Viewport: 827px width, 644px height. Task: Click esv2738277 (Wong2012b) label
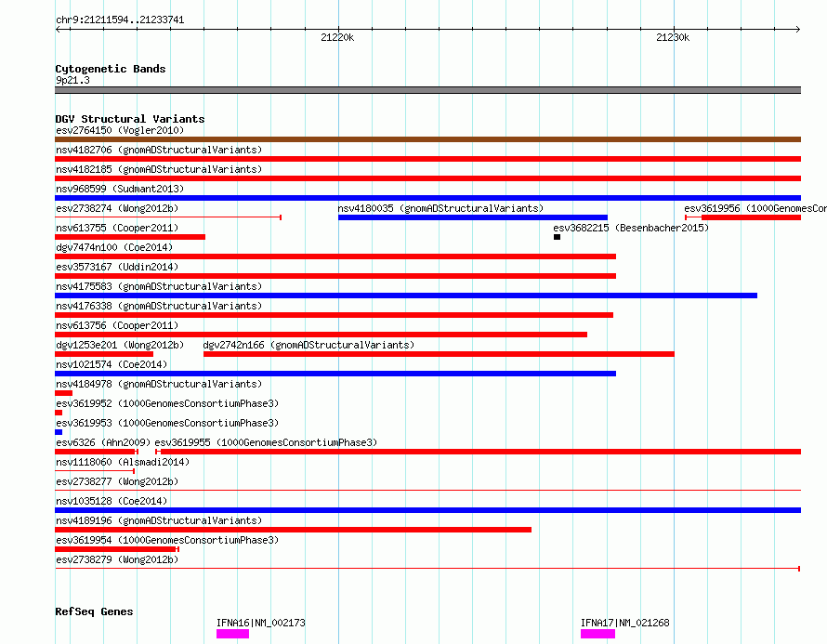tap(117, 481)
